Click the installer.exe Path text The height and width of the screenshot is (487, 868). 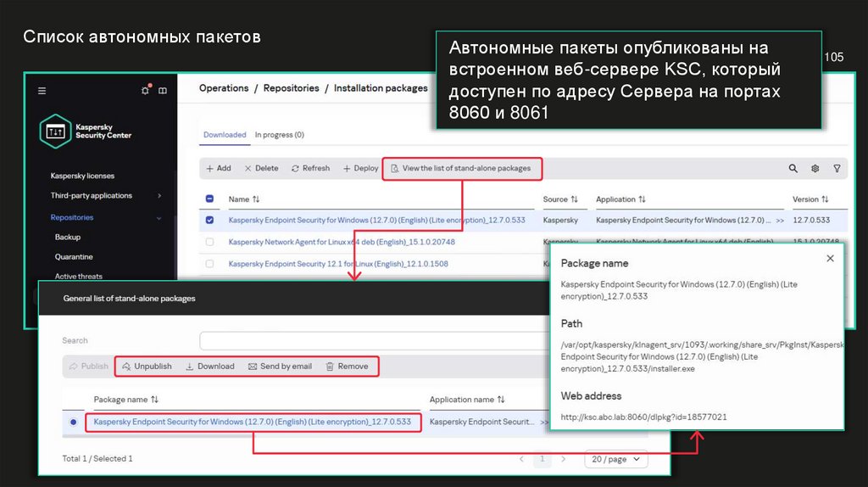pyautogui.click(x=701, y=357)
